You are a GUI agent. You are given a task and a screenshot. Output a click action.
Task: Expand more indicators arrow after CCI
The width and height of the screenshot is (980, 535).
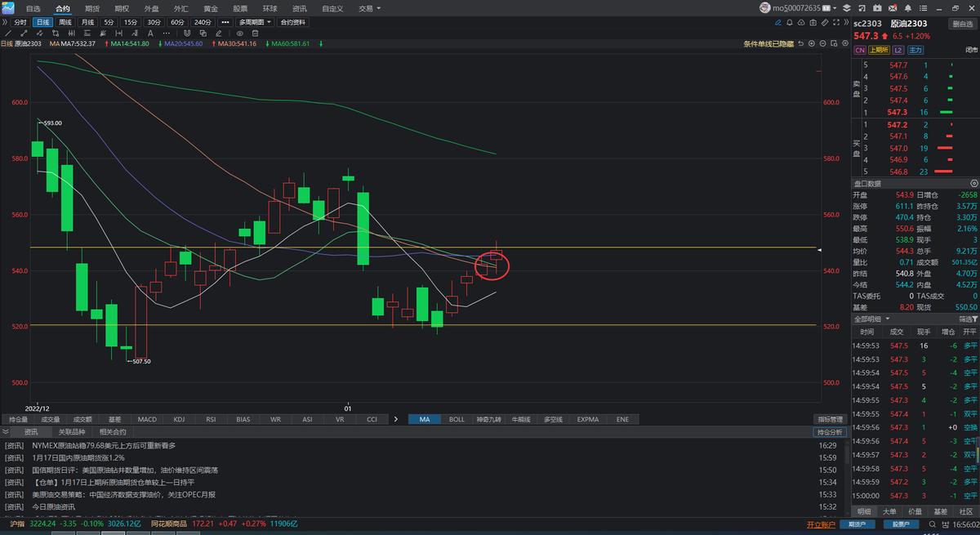pyautogui.click(x=396, y=419)
